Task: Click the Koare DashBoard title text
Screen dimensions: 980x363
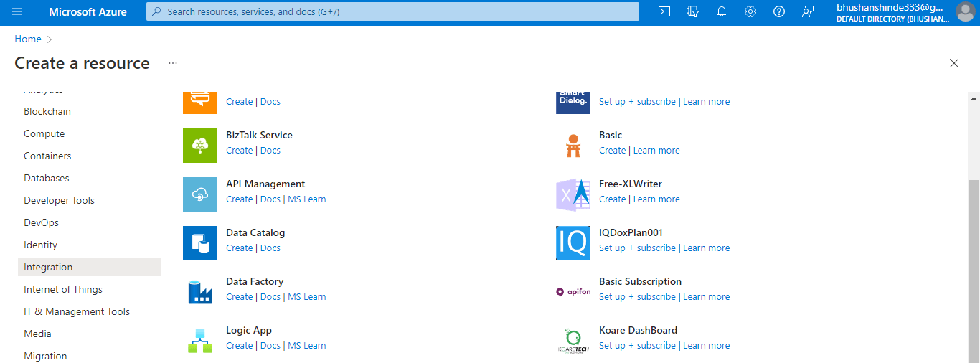Action: (638, 330)
